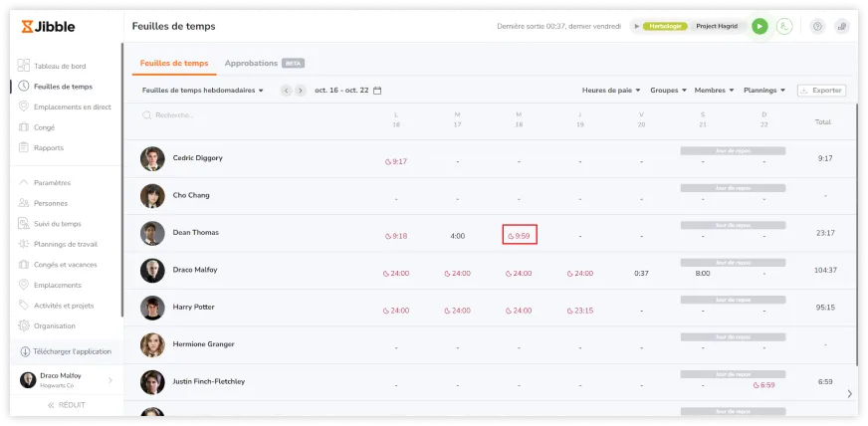Open Feuilles de temps hebdomadaires dropdown

pyautogui.click(x=203, y=91)
